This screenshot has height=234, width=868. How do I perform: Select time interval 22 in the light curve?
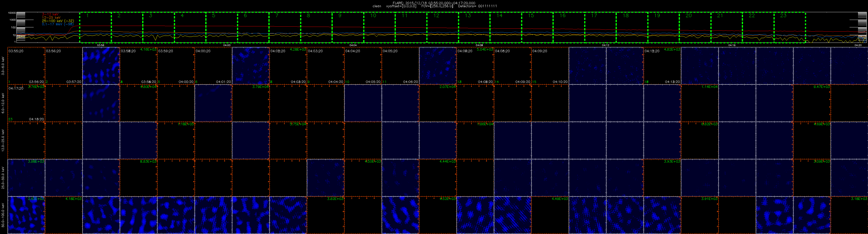tap(758, 28)
